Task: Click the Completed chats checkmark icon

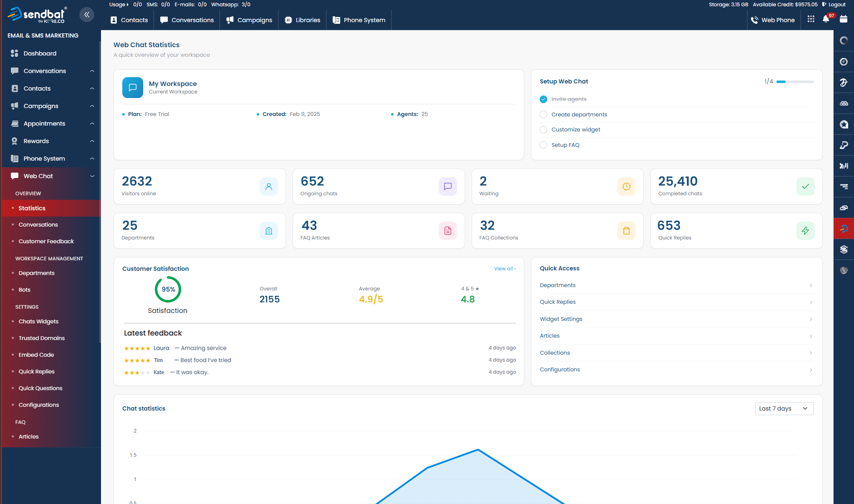Action: 806,186
